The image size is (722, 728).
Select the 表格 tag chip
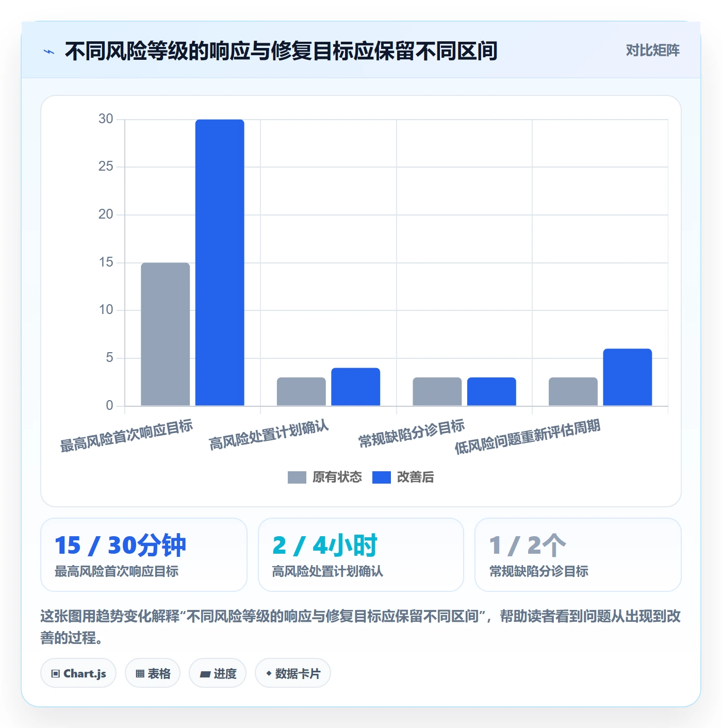[153, 673]
